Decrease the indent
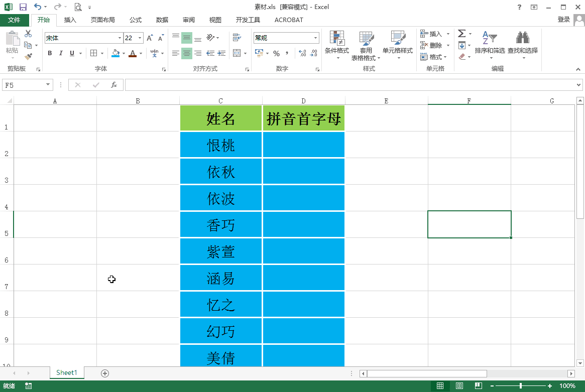Viewport: 585px width, 392px height. [211, 53]
